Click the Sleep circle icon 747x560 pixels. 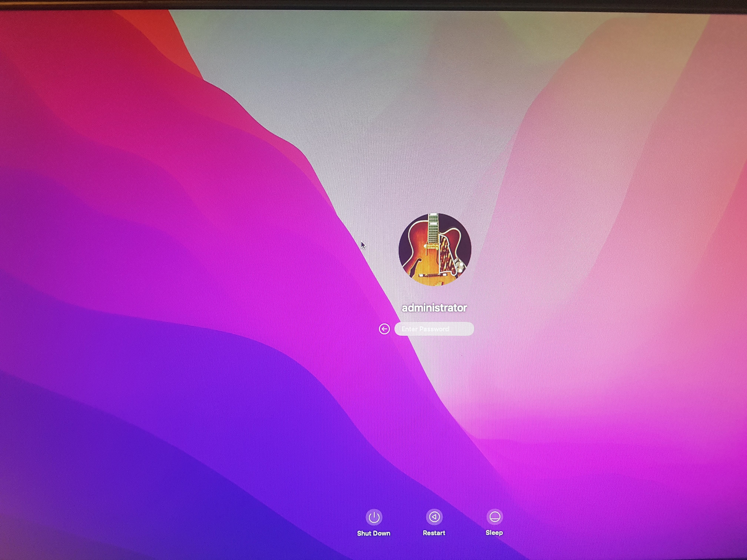(495, 516)
